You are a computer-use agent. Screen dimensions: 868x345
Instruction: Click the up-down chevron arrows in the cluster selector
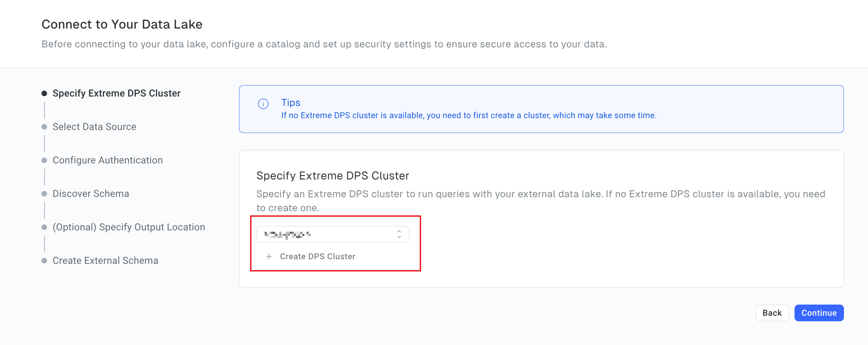click(399, 234)
